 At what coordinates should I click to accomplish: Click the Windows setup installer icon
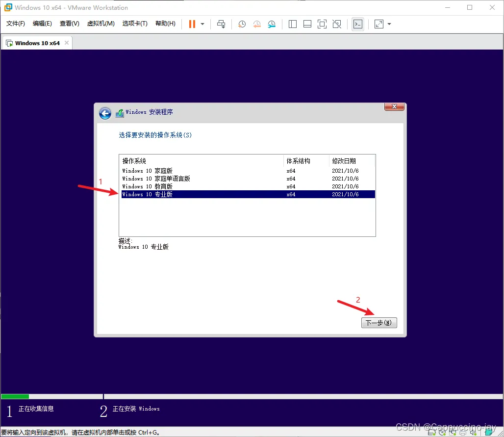[120, 113]
